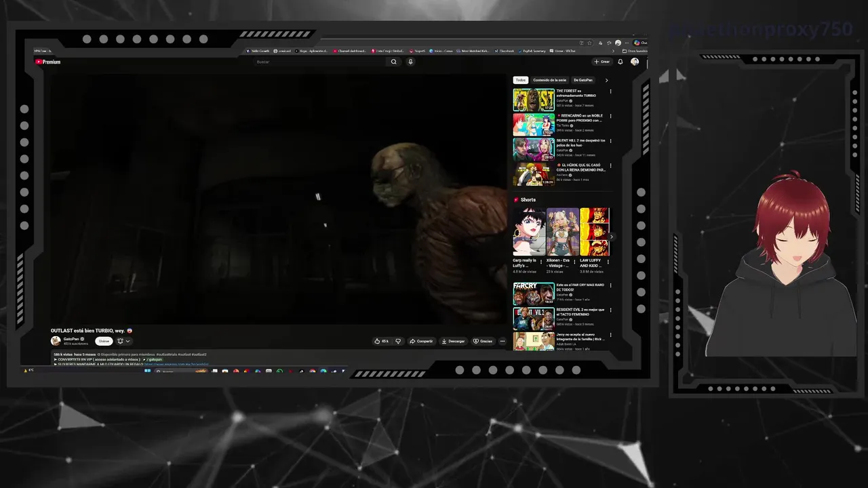
Task: Open the Garp really is Luffy's short
Action: tap(529, 232)
